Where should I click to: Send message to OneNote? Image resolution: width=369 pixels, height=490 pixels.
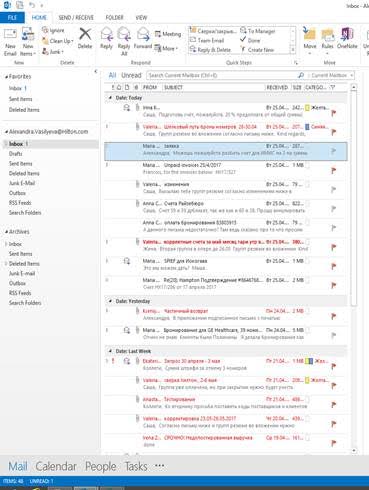[347, 39]
